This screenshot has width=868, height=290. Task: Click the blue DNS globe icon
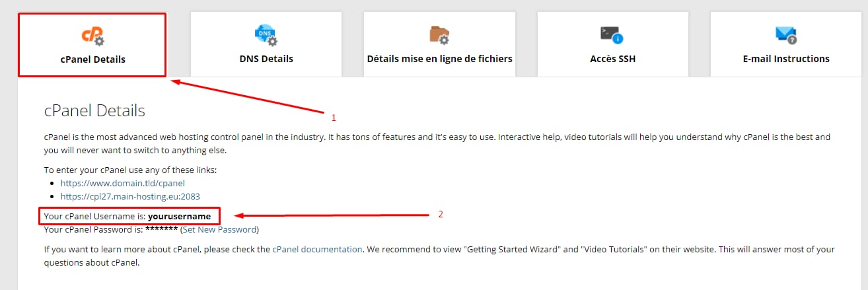(x=266, y=35)
